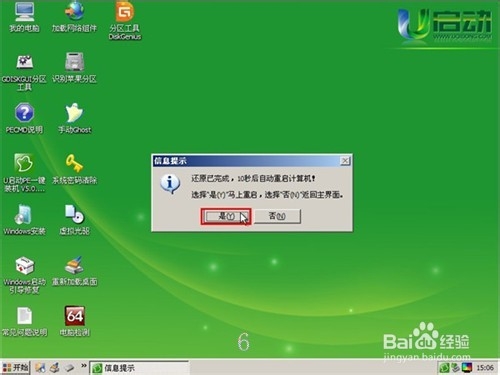Launch 分区工具 DiskGenius icon
Screen dimensions: 500x375
(x=125, y=21)
